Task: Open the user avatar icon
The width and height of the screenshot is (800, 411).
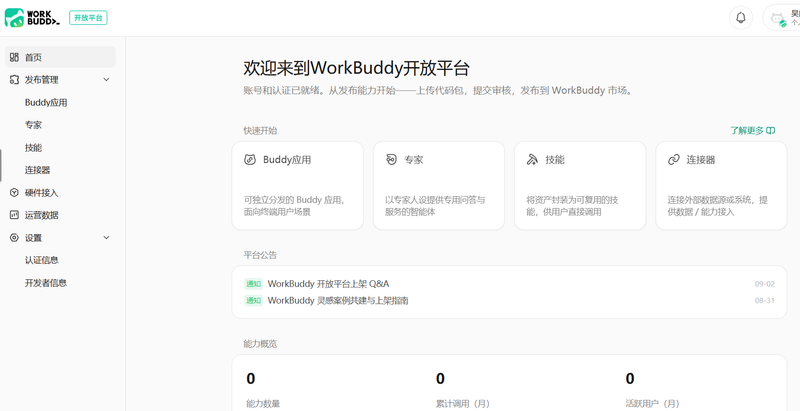Action: [778, 19]
